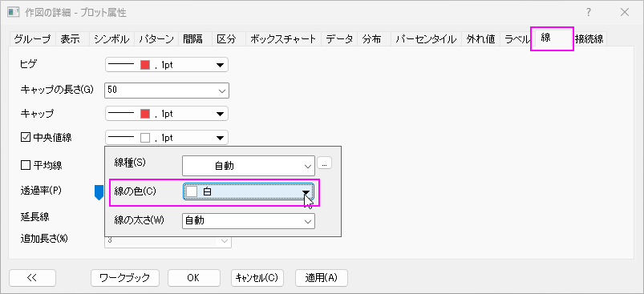644x294 pixels.
Task: Open the 線の色 color dropdown
Action: 249,191
